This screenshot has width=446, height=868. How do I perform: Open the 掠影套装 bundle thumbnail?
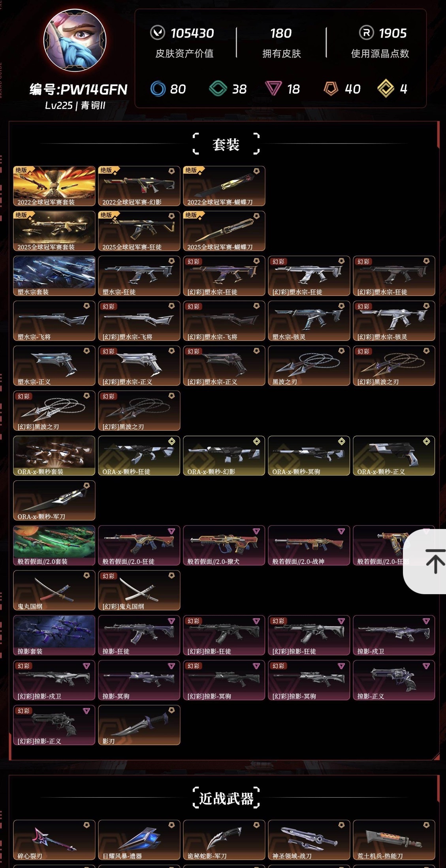coord(54,635)
